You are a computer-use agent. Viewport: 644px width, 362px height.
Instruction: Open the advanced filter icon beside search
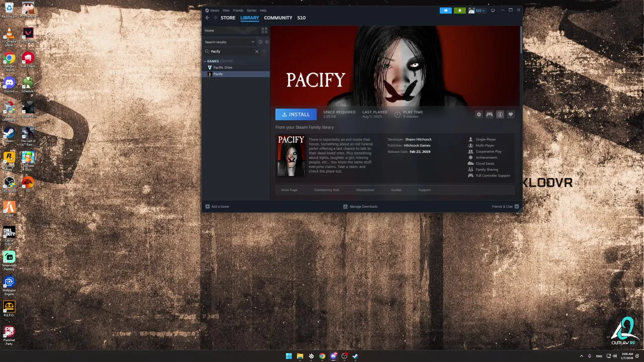pos(265,51)
